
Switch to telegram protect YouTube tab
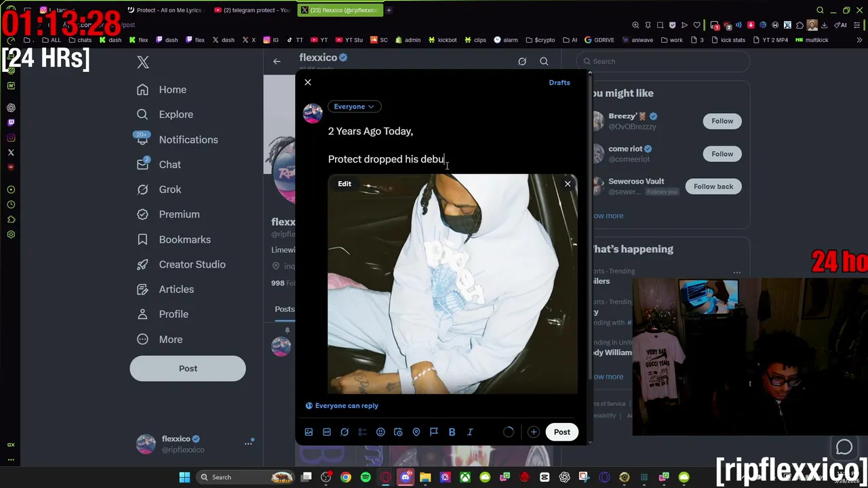(x=253, y=10)
